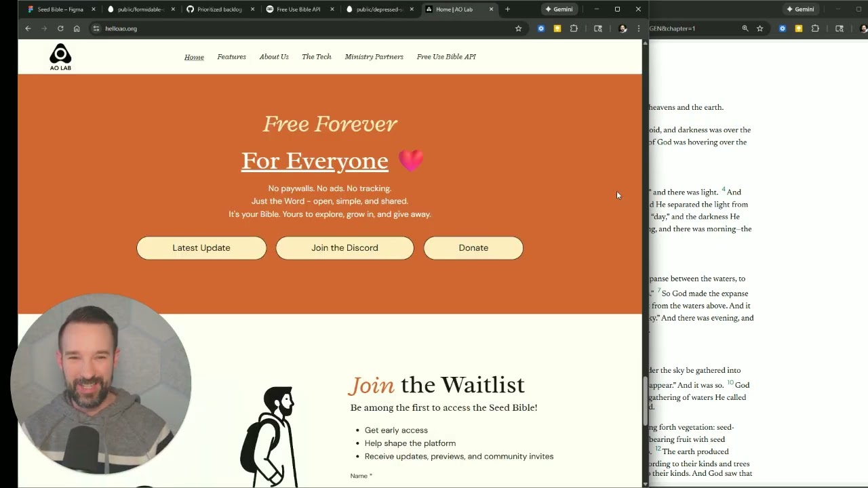Viewport: 868px width, 488px height.
Task: Open the blue gear extension in front window
Action: 541,28
